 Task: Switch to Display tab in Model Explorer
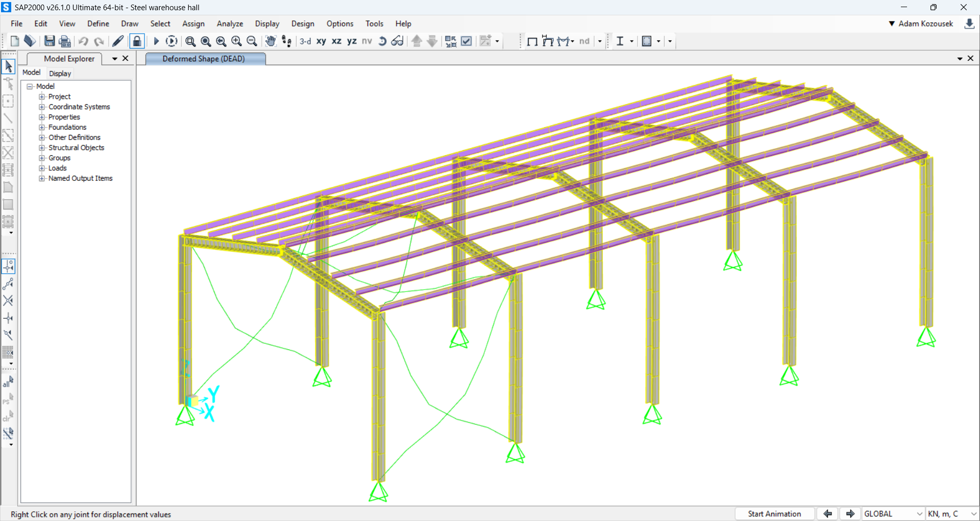(x=60, y=74)
